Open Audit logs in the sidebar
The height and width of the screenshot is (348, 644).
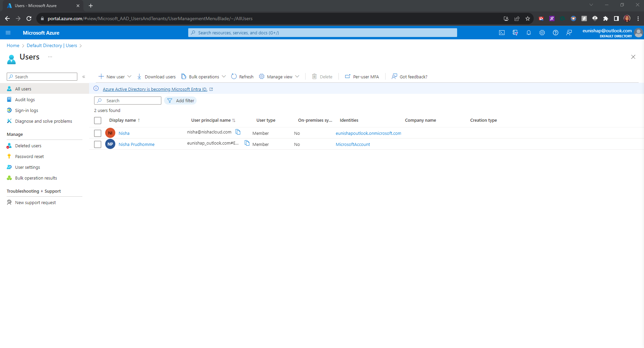pos(25,100)
